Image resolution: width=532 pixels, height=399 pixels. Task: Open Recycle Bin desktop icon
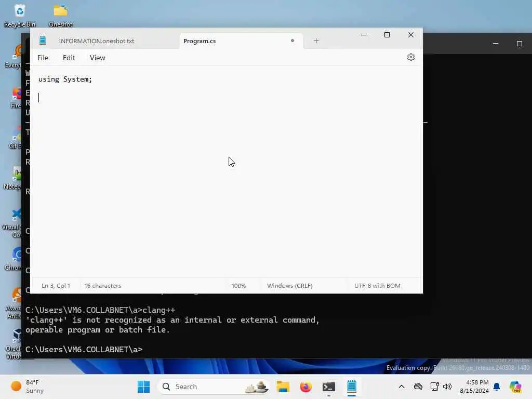(20, 16)
